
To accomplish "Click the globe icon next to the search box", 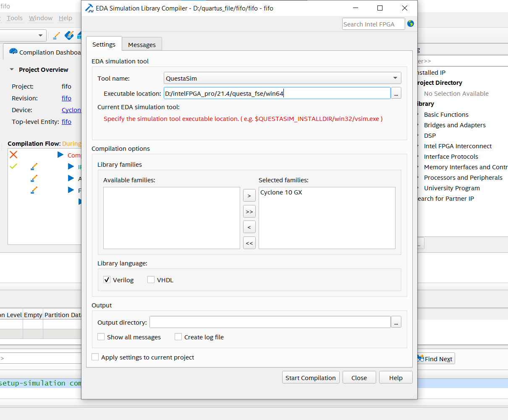I will (x=410, y=24).
